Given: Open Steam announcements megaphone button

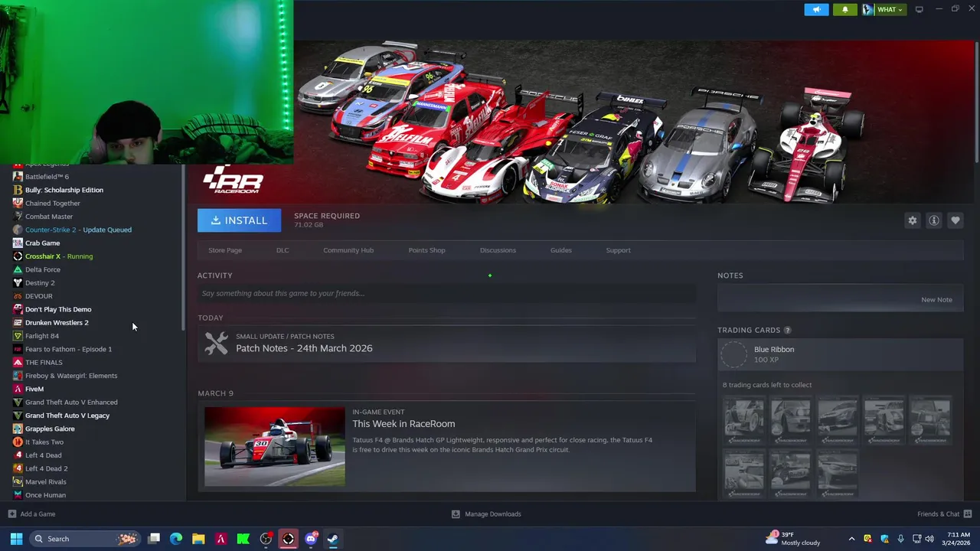Looking at the screenshot, I should pos(816,9).
